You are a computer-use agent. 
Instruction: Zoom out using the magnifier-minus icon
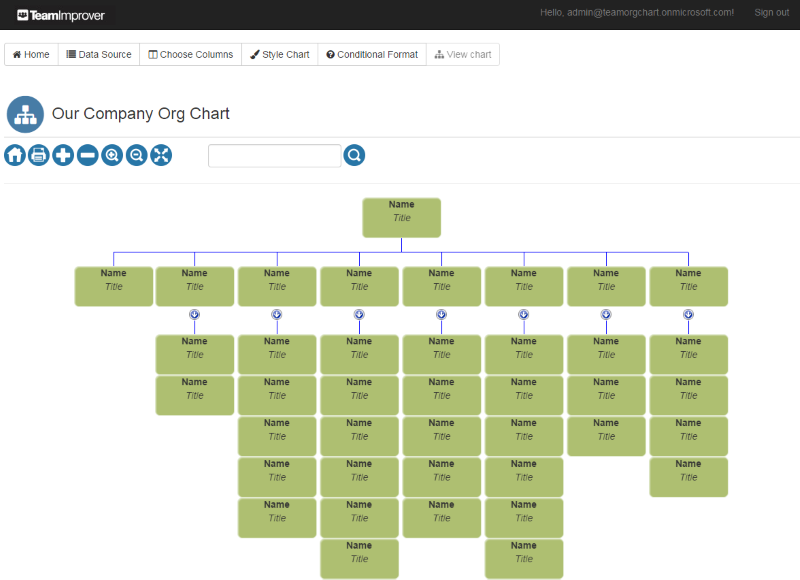click(x=136, y=155)
